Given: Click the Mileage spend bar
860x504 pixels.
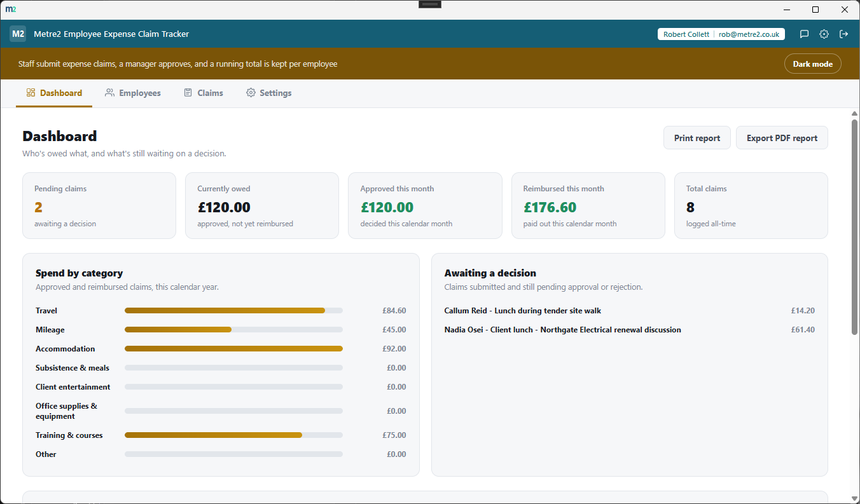Looking at the screenshot, I should point(233,330).
